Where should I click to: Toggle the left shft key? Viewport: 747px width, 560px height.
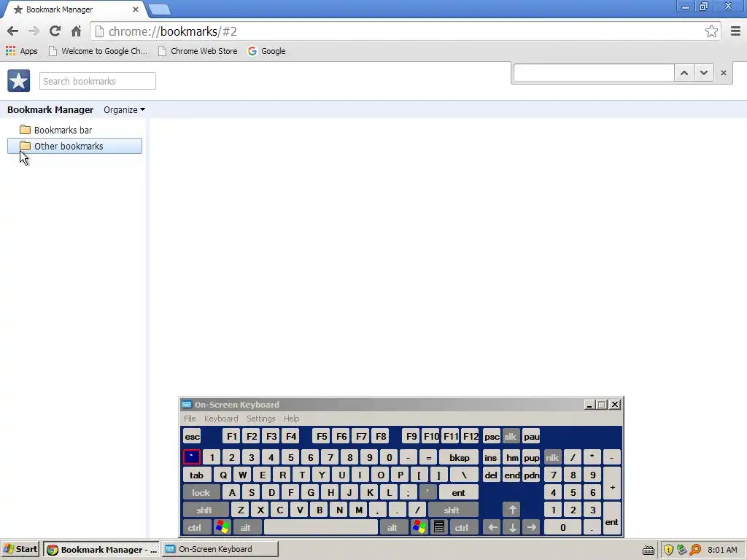205,510
